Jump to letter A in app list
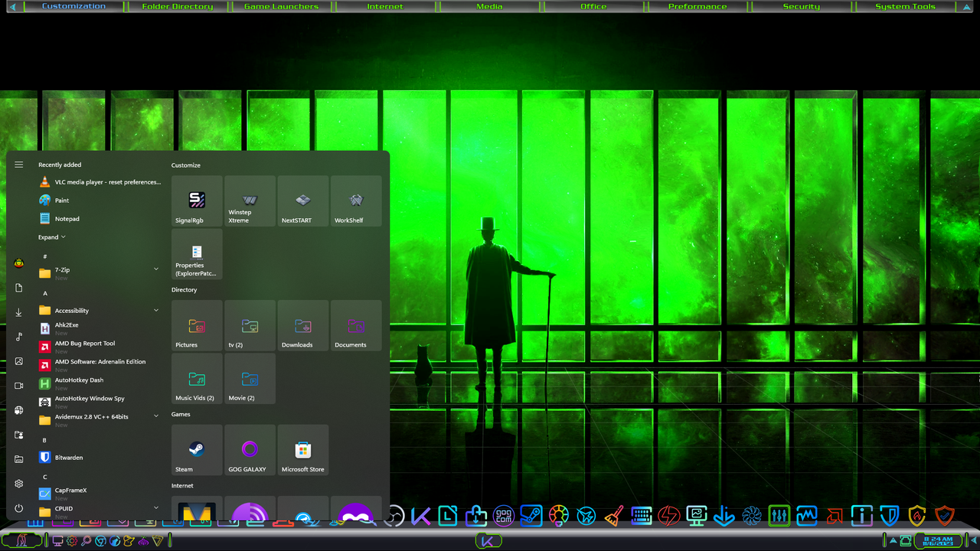This screenshot has height=551, width=980. (45, 293)
